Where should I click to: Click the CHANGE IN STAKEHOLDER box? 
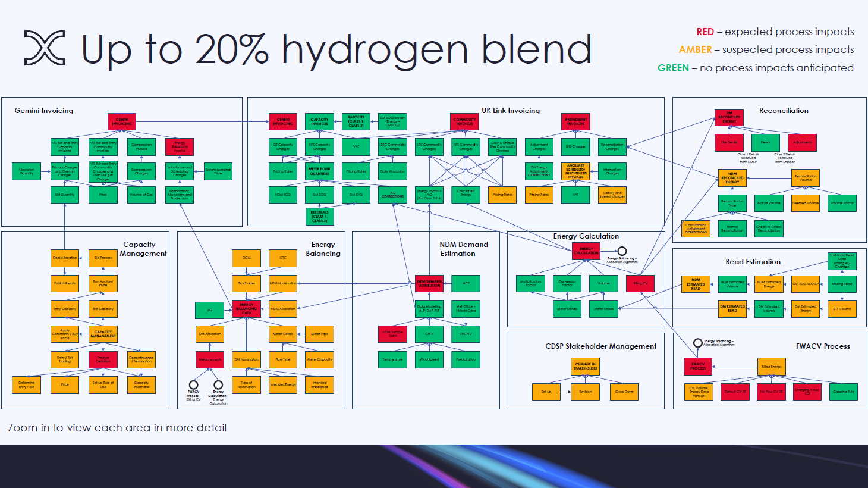pyautogui.click(x=585, y=366)
